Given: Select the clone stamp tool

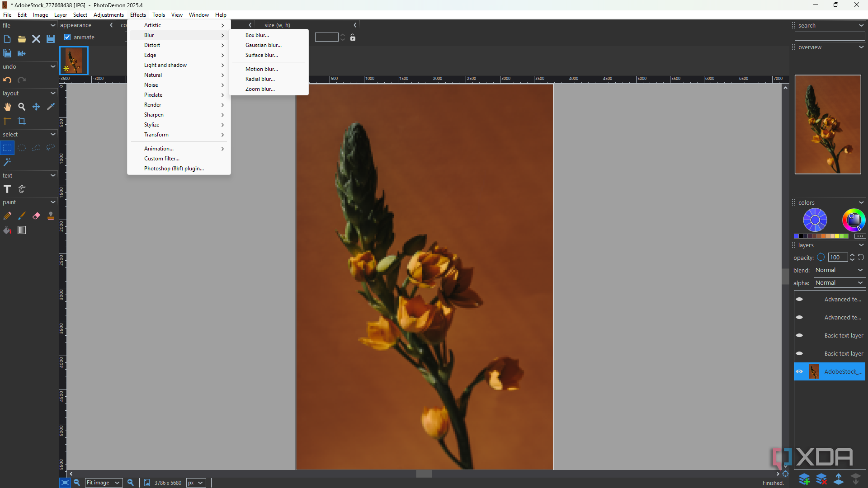Looking at the screenshot, I should (51, 216).
